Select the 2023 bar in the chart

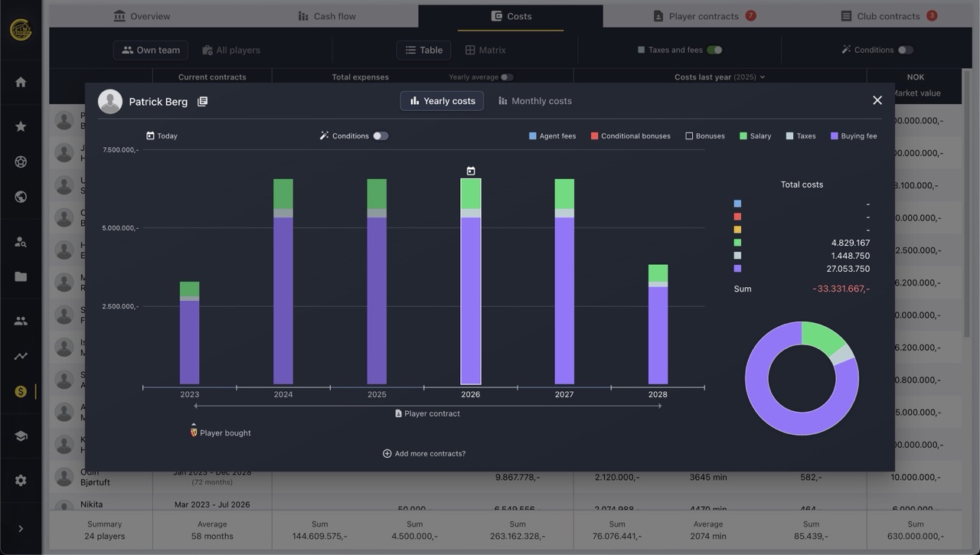[x=190, y=333]
